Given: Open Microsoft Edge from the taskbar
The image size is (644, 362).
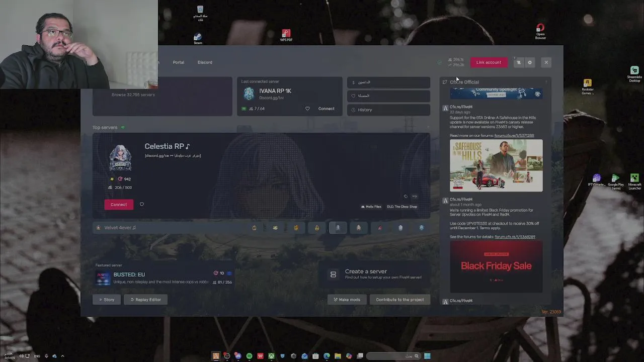Looking at the screenshot, I should point(327,356).
